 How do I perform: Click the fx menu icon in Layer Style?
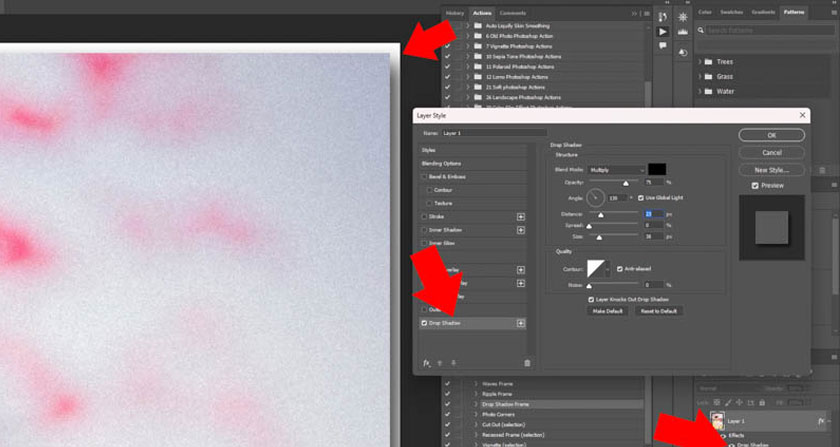click(427, 363)
